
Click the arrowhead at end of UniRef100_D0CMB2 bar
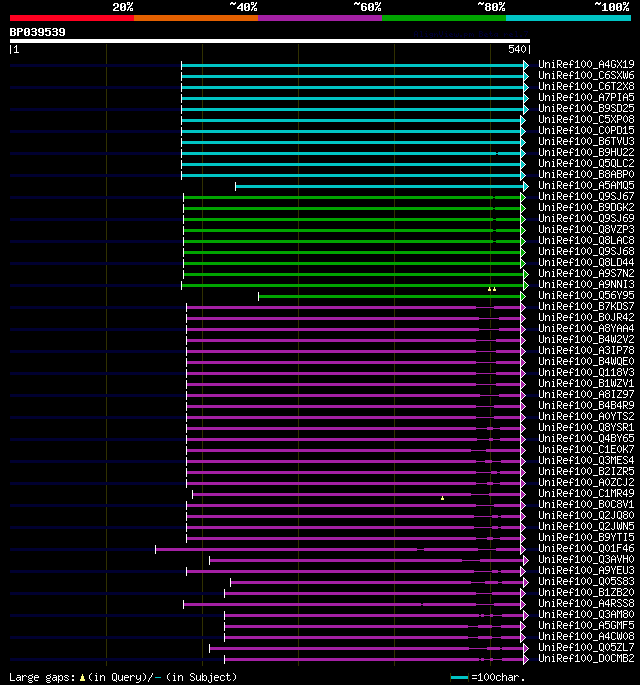click(x=526, y=659)
